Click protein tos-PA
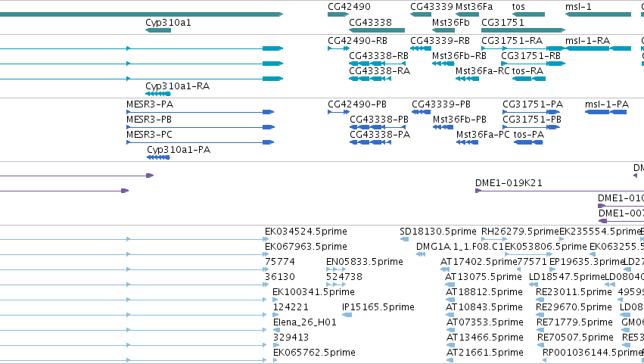Image resolution: width=644 pixels, height=364 pixels. pos(528,135)
